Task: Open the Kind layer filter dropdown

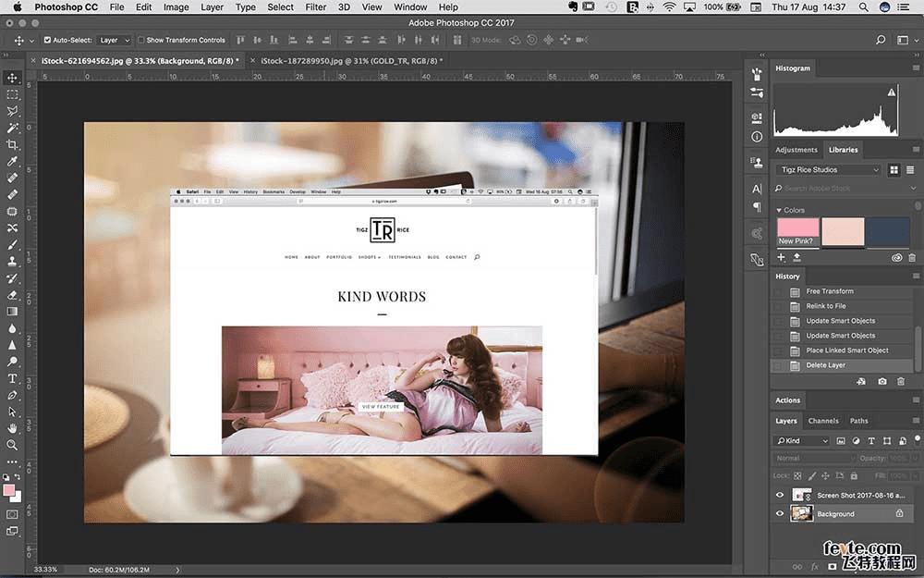Action: (802, 441)
